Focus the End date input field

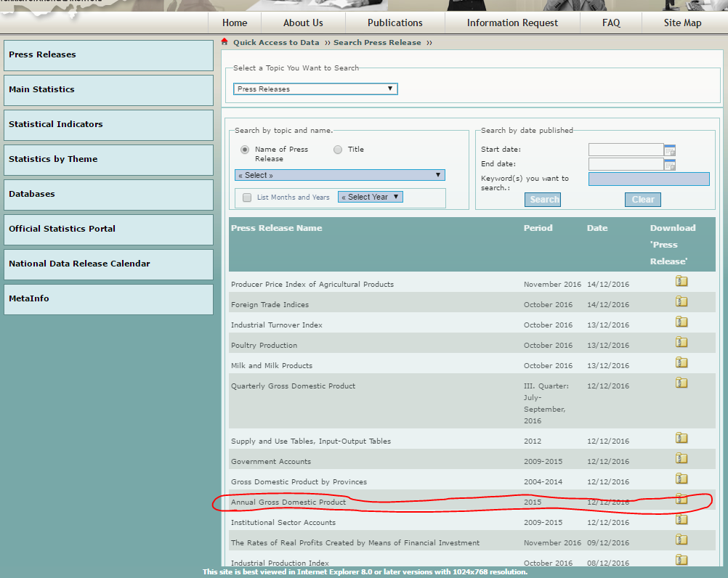[x=626, y=164]
